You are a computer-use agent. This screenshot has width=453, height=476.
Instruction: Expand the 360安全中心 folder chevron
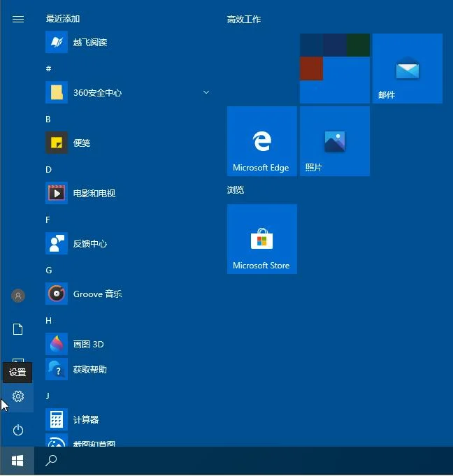coord(206,92)
